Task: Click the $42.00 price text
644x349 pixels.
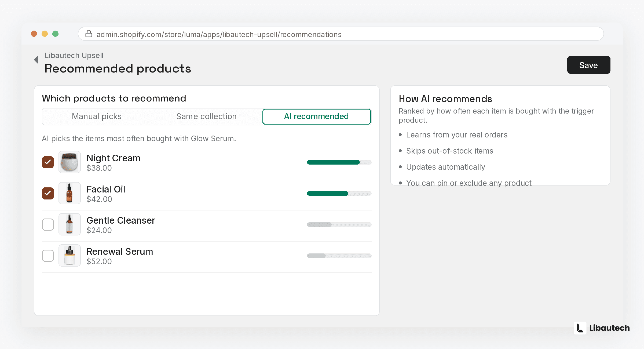Action: (99, 199)
